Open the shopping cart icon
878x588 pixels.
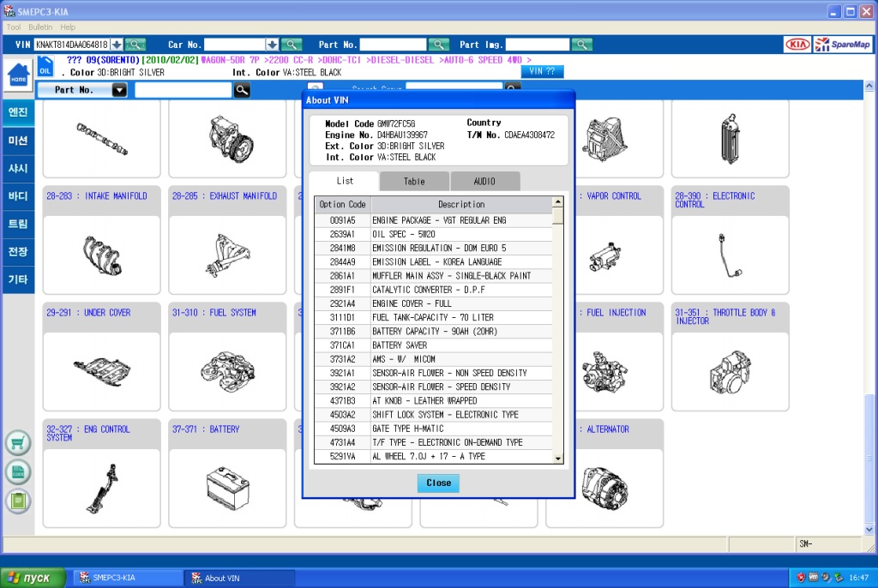coord(18,443)
